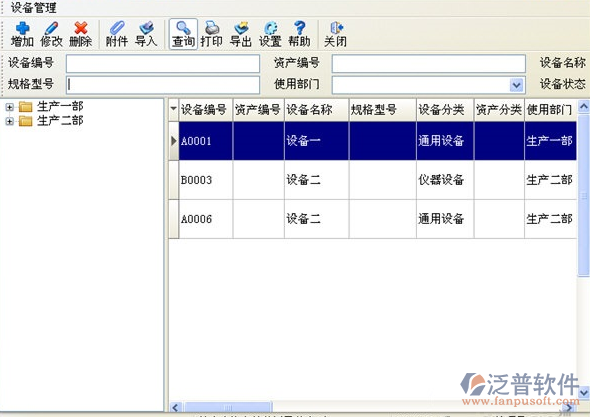The width and height of the screenshot is (590, 417).
Task: Open 附件 attachment paperclip tool
Action: pyautogui.click(x=117, y=28)
